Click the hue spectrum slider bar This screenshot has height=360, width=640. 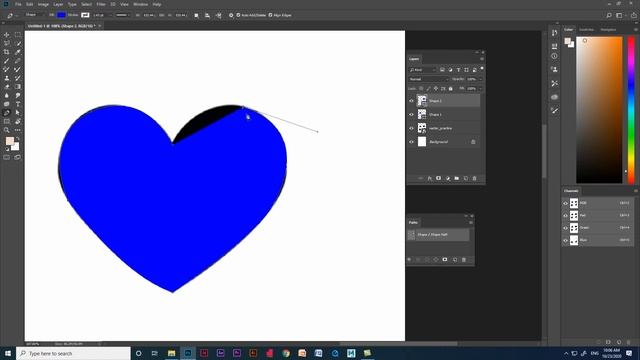click(631, 110)
